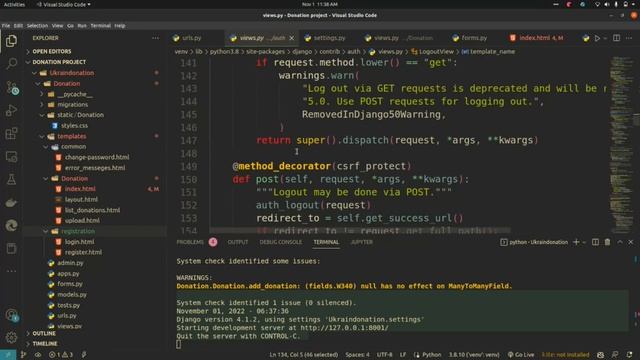Open the Run and Debug view

(x=11, y=110)
